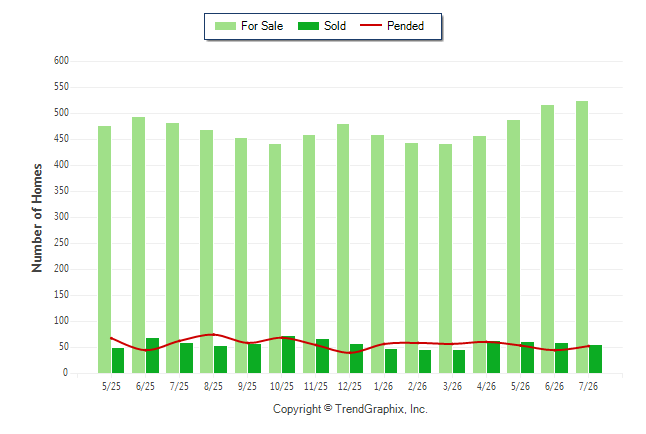646x434 pixels.
Task: Click the 7/26 For Sale bar
Action: tap(582, 237)
